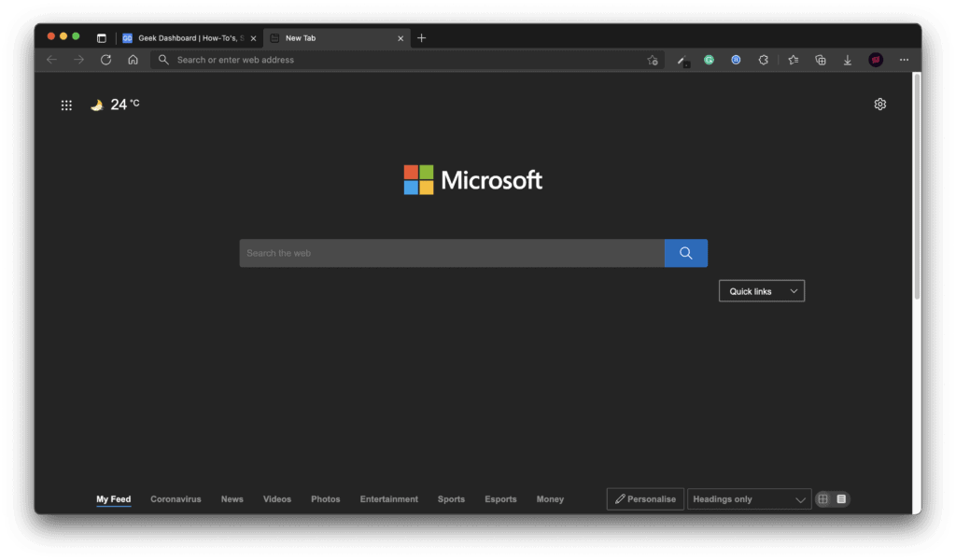Focus the address bar

pos(407,60)
